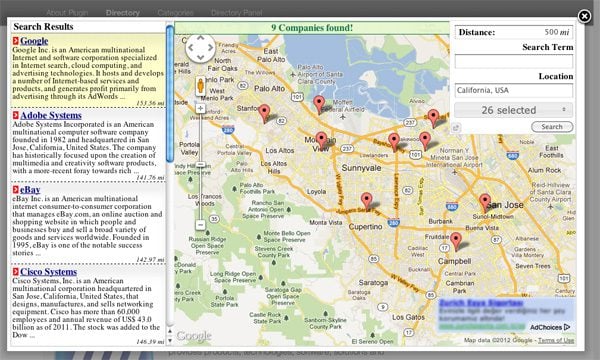Click the blurred blue ad headline link
Viewport: 600px width, 360px height.
coord(481,303)
